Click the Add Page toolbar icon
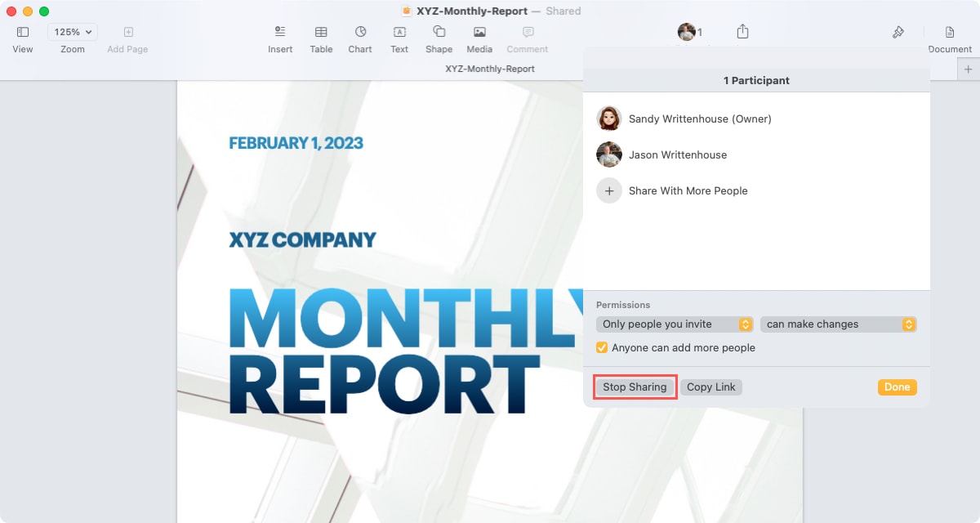 128,32
